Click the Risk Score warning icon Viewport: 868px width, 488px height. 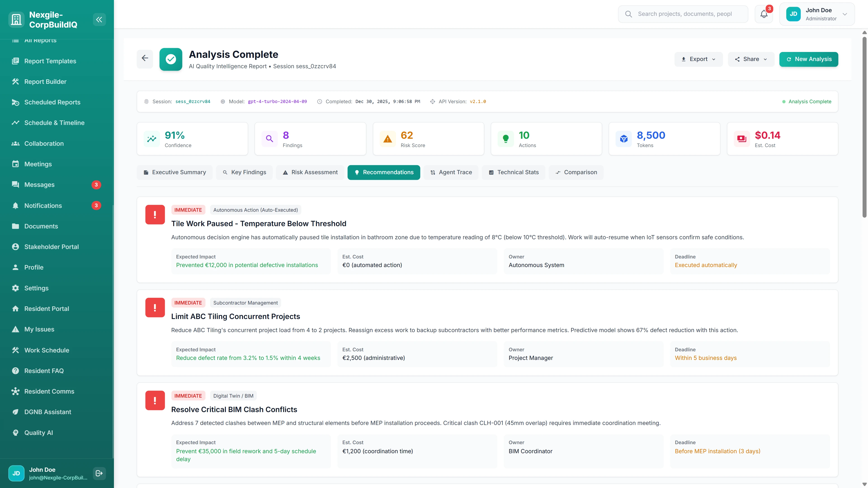387,139
